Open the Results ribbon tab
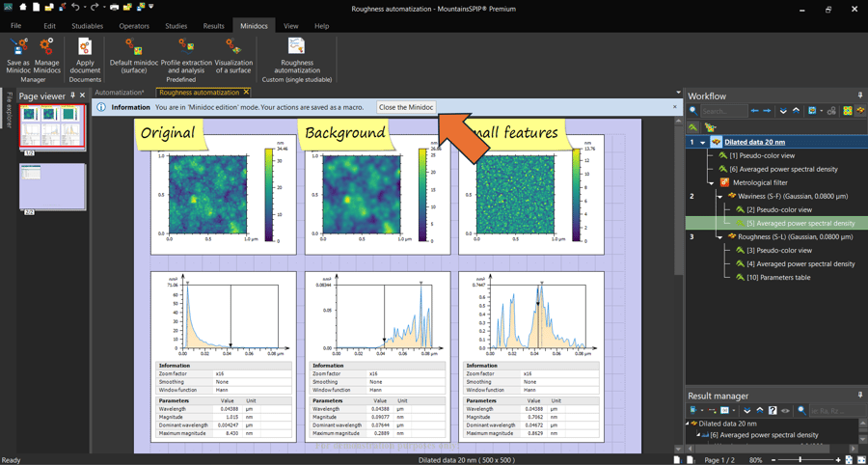Image resolution: width=868 pixels, height=465 pixels. [x=214, y=26]
